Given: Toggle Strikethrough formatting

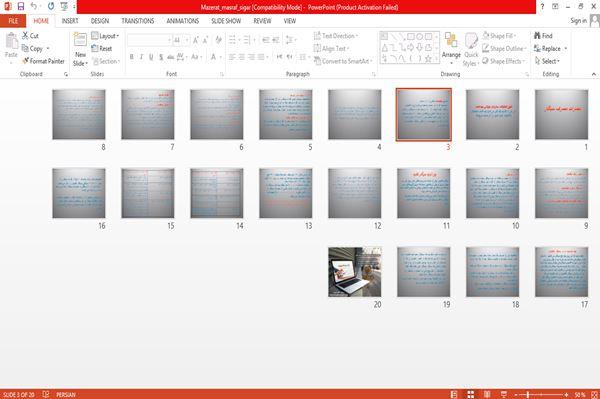Looking at the screenshot, I should [171, 57].
